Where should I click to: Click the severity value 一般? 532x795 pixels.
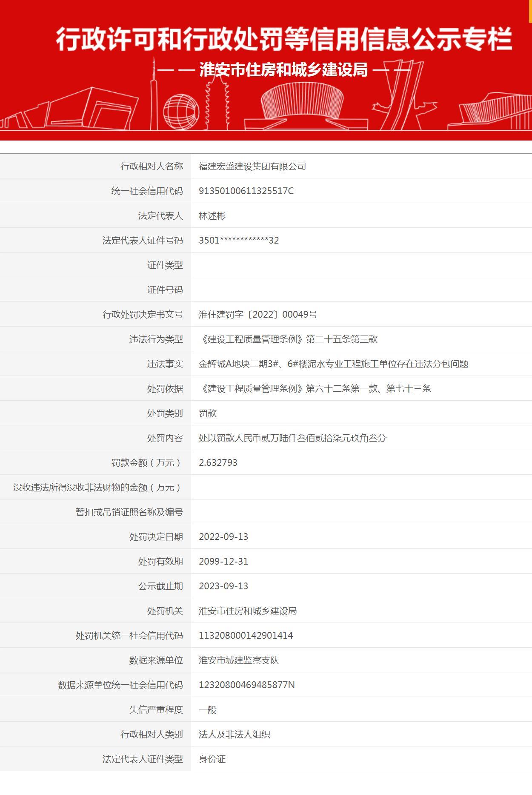tap(208, 709)
